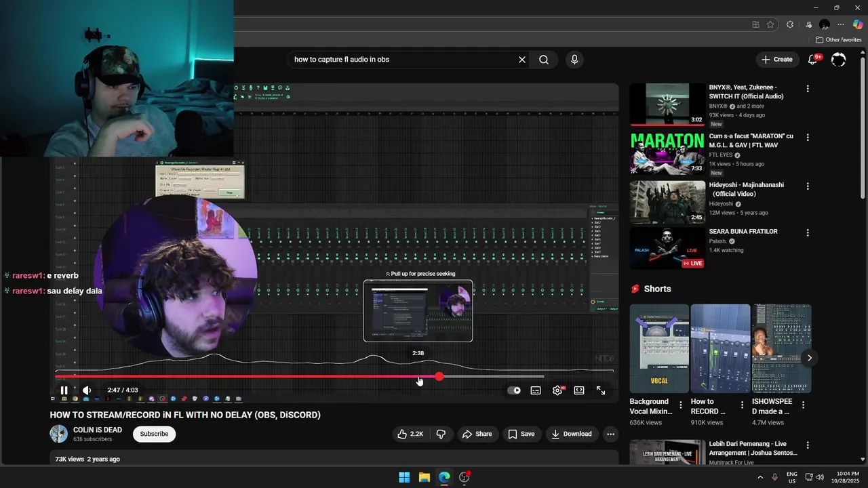Open Windows Start menu

[x=404, y=477]
